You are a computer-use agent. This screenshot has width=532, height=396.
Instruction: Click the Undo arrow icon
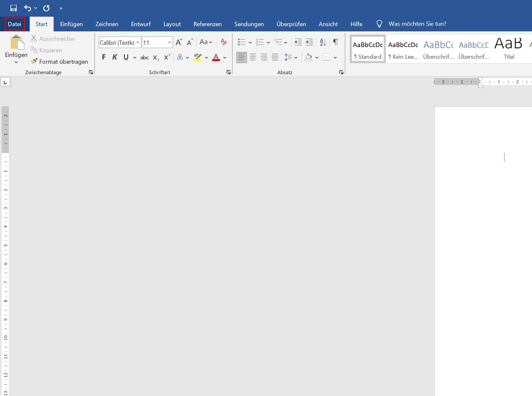click(27, 8)
